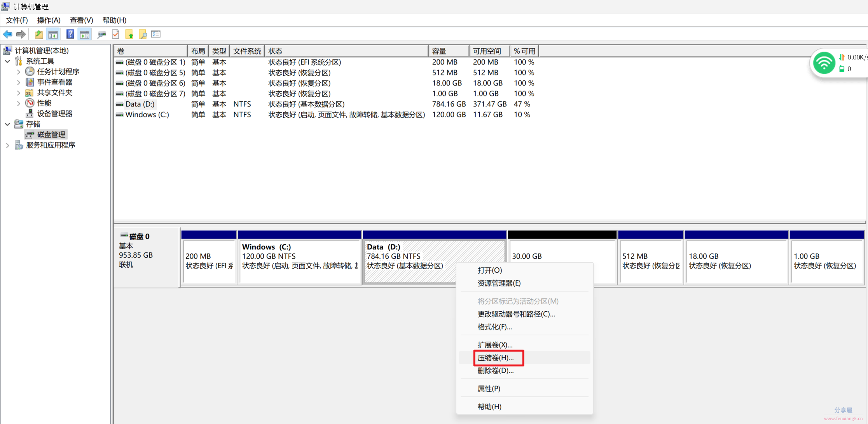868x424 pixels.
Task: Choose 帮助(H) in the context menu
Action: tap(524, 407)
